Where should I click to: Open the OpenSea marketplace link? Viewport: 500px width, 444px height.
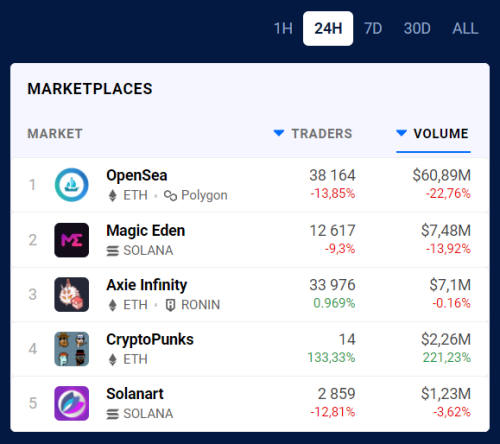coord(137,175)
